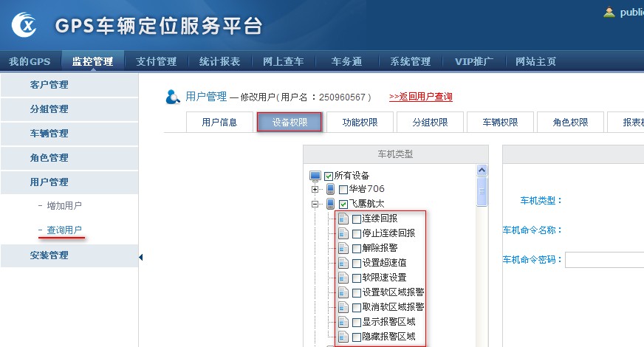This screenshot has height=347, width=644.
Task: Collapse the left sidebar with arrow handle
Action: click(x=140, y=257)
